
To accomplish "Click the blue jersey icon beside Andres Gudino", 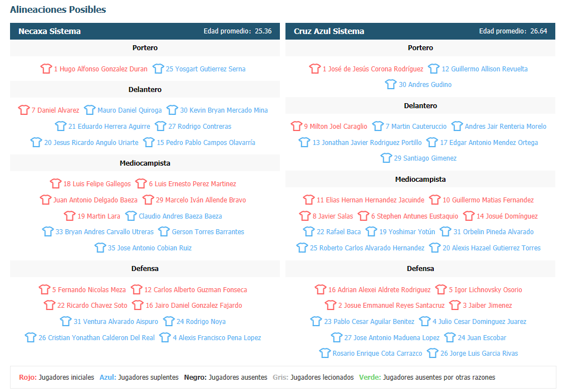I will click(391, 84).
